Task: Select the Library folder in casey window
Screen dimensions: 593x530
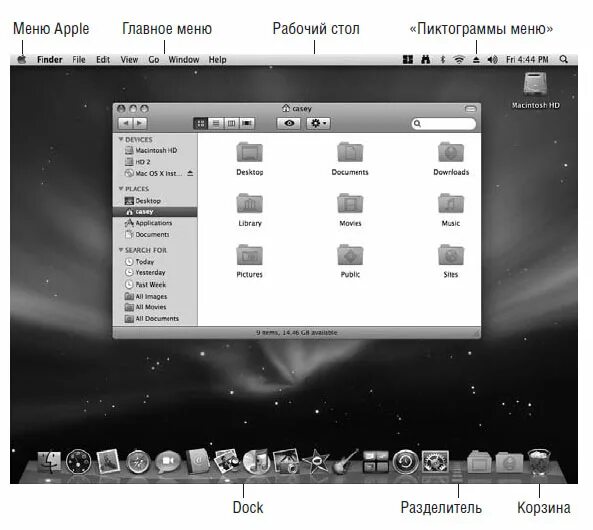Action: pos(250,210)
